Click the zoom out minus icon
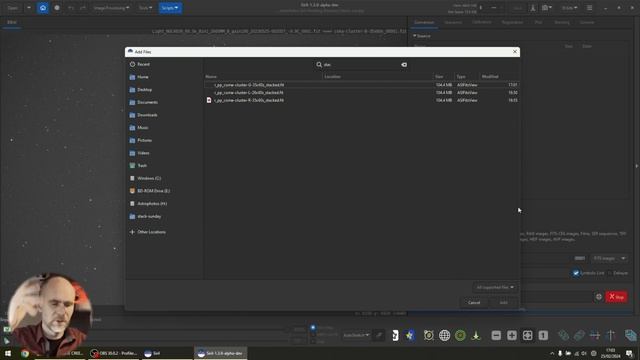640x360 pixels. pos(496,335)
